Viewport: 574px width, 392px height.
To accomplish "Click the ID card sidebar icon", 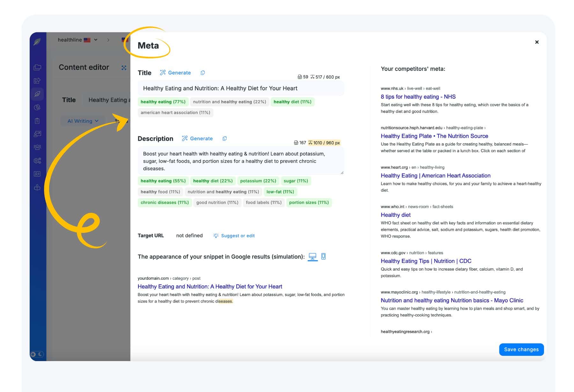I will [37, 174].
